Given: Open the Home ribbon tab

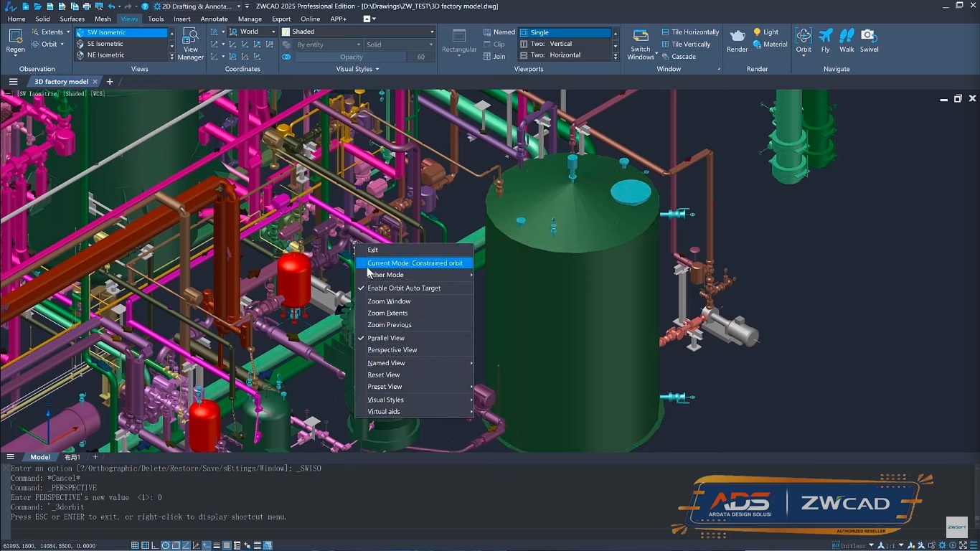Looking at the screenshot, I should [x=17, y=19].
